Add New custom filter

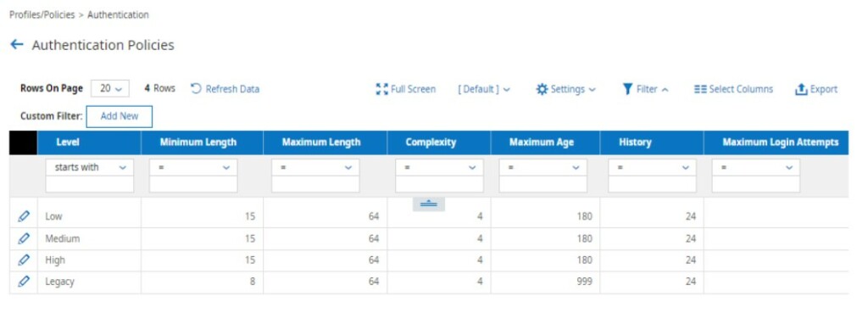click(x=119, y=116)
